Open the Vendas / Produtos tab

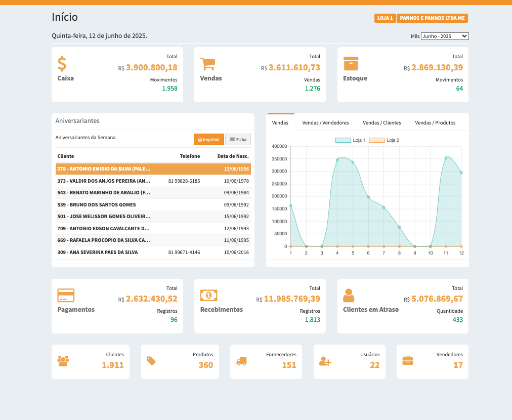coord(435,123)
